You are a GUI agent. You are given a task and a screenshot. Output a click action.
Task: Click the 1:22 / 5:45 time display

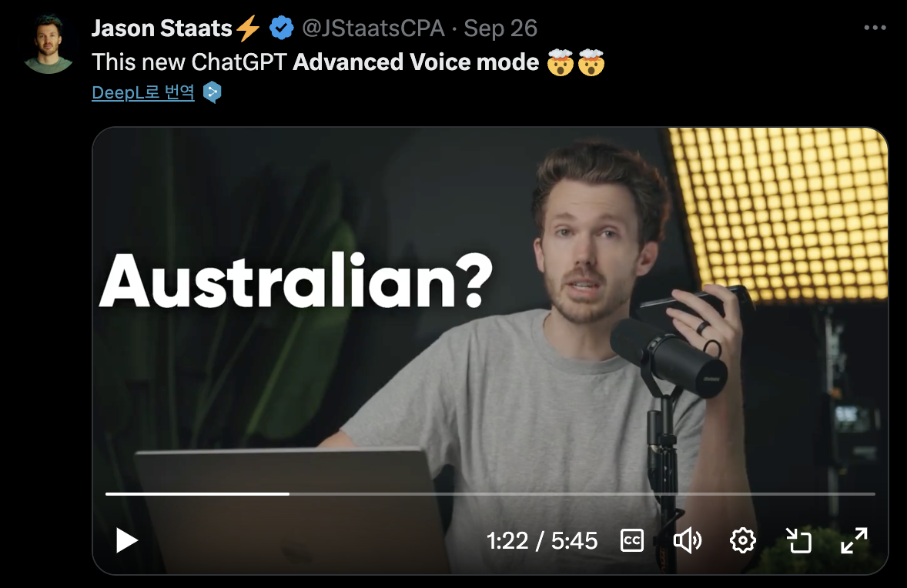click(541, 541)
